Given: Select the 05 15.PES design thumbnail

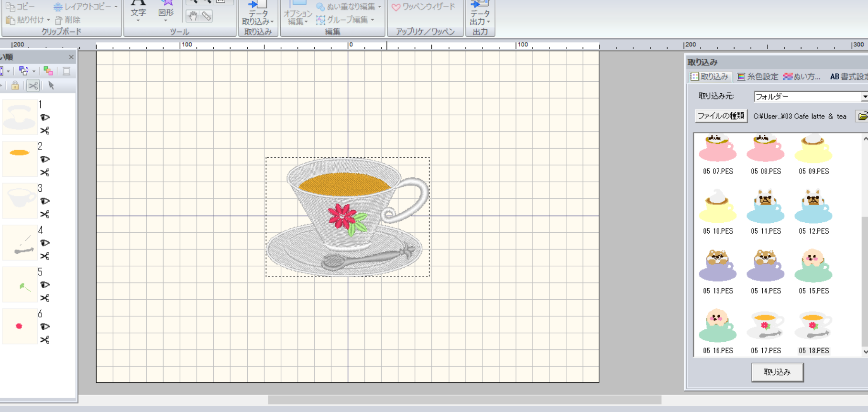Looking at the screenshot, I should point(813,271).
